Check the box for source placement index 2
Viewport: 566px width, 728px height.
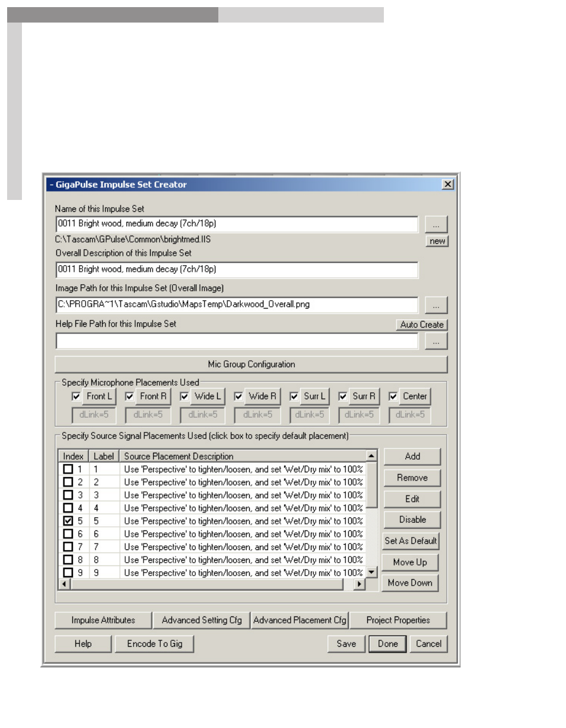68,482
